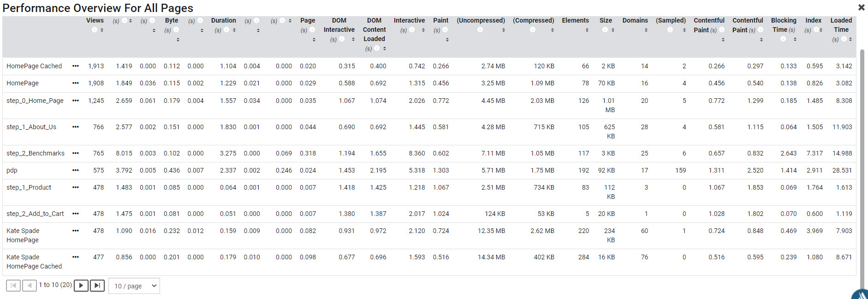Sort by the Loaded Time column
This screenshot has height=299, width=868.
click(850, 40)
